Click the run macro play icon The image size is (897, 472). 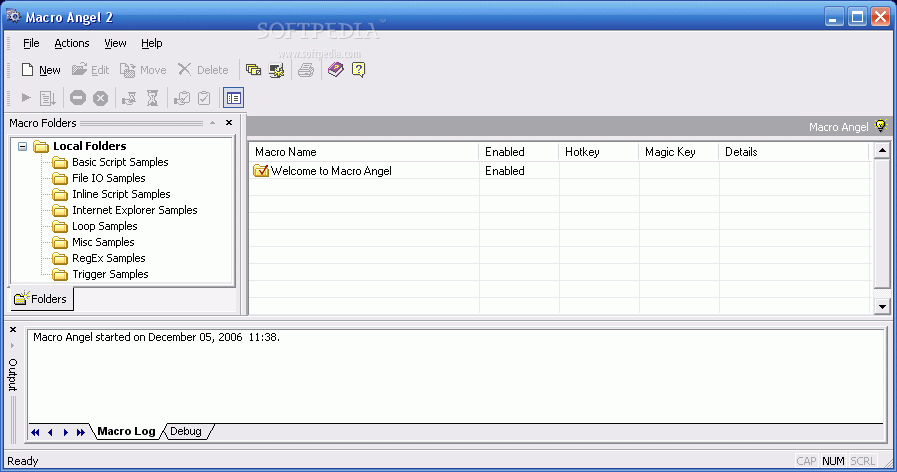[x=26, y=98]
